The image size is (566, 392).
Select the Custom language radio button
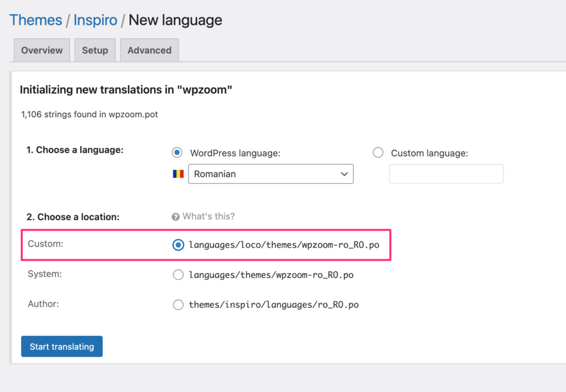point(378,153)
